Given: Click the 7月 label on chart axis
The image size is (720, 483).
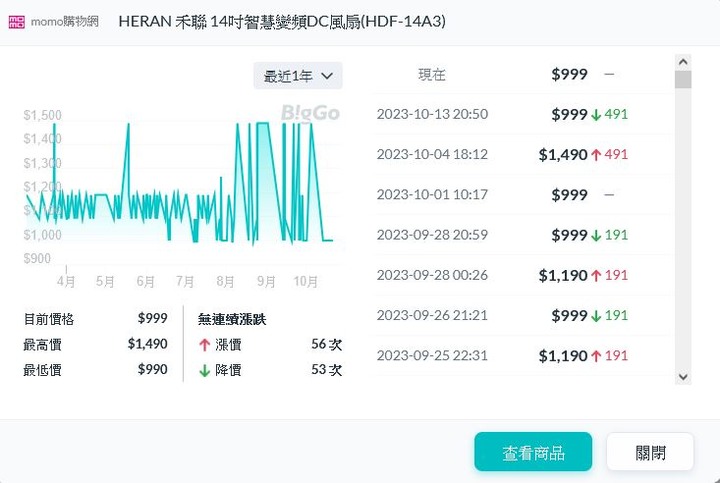Looking at the screenshot, I should pos(185,281).
